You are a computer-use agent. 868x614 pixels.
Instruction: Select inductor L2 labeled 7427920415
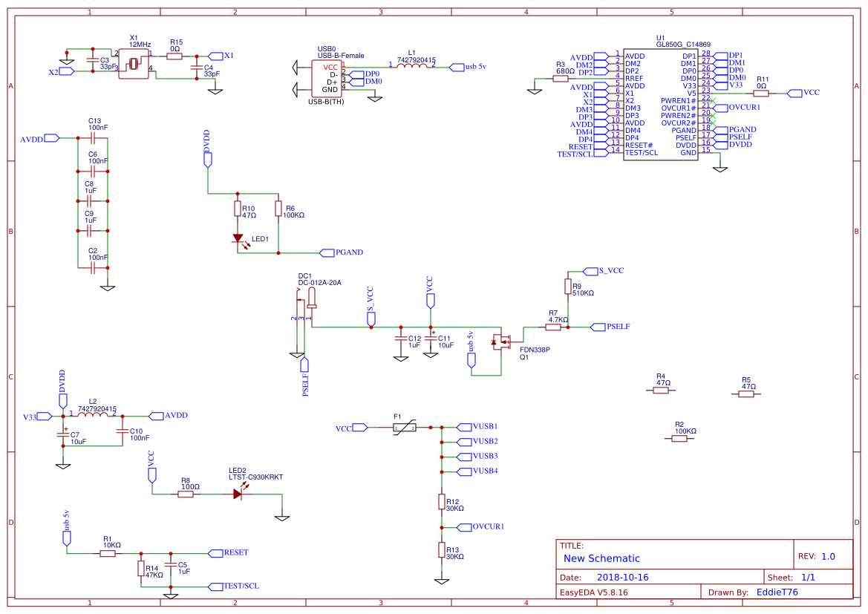pos(93,414)
